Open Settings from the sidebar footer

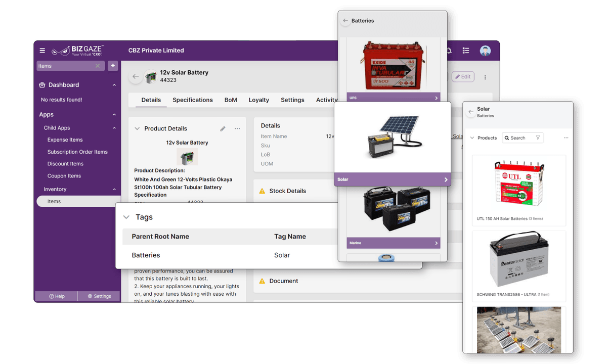click(99, 296)
